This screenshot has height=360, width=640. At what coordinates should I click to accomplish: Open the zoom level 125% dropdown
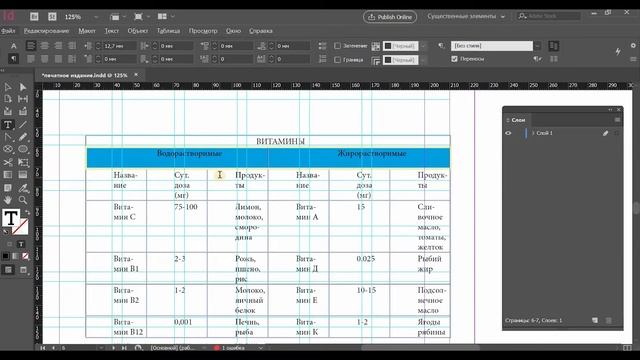[96, 17]
